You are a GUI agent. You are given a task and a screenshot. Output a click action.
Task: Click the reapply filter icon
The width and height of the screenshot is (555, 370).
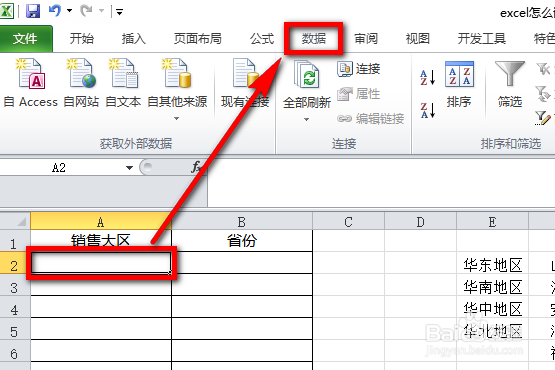(543, 94)
